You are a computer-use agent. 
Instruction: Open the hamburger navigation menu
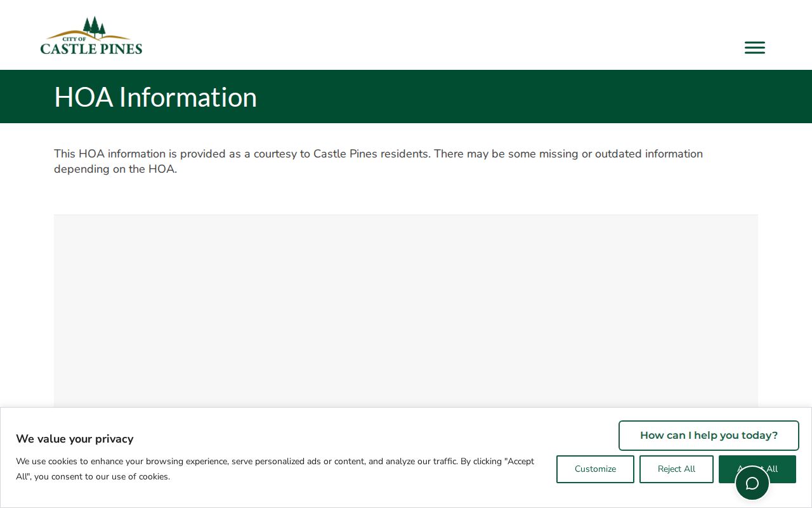(x=754, y=48)
